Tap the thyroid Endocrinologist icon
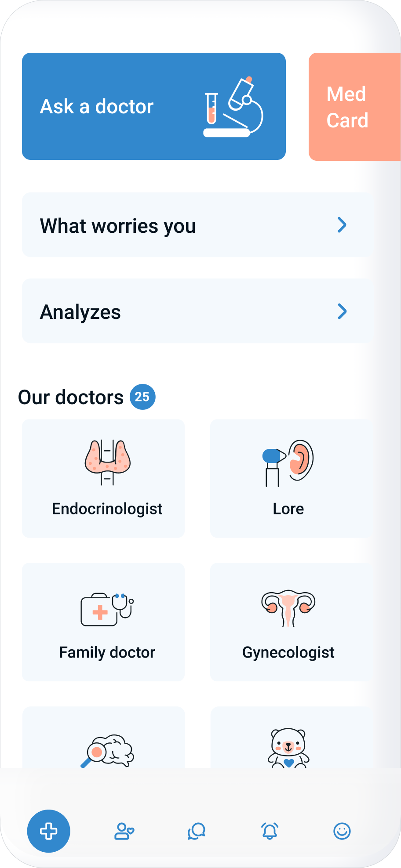The width and height of the screenshot is (401, 868). 108,462
